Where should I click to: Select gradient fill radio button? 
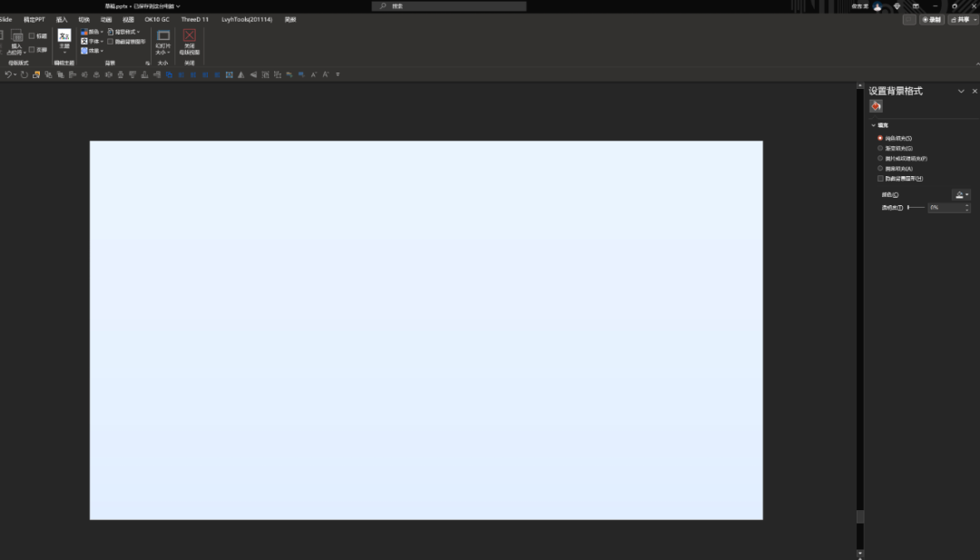(880, 148)
